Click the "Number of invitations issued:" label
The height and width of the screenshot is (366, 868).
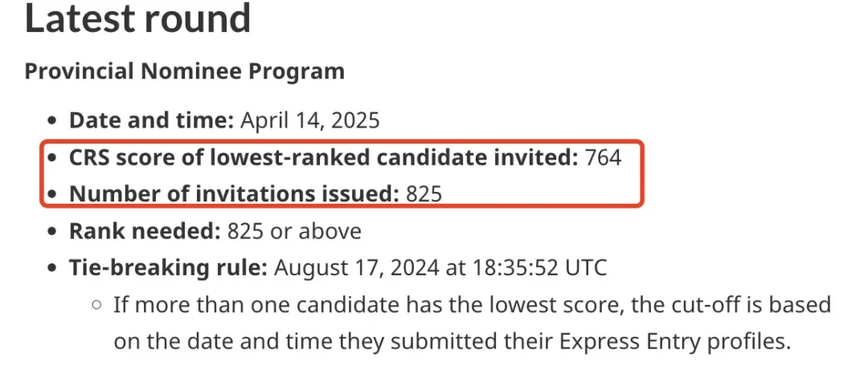click(234, 193)
